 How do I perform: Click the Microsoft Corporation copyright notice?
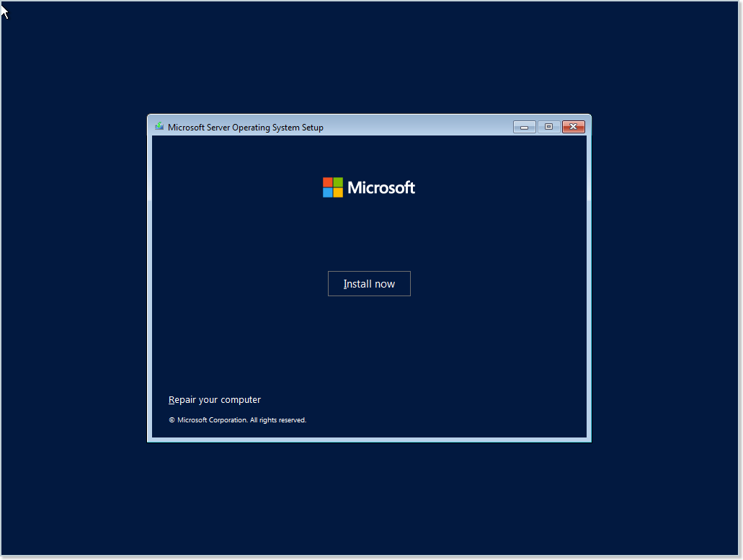pos(238,419)
